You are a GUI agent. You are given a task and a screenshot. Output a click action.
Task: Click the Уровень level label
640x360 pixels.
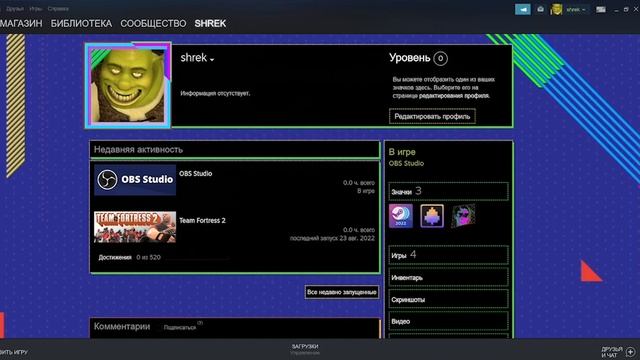[x=409, y=58]
